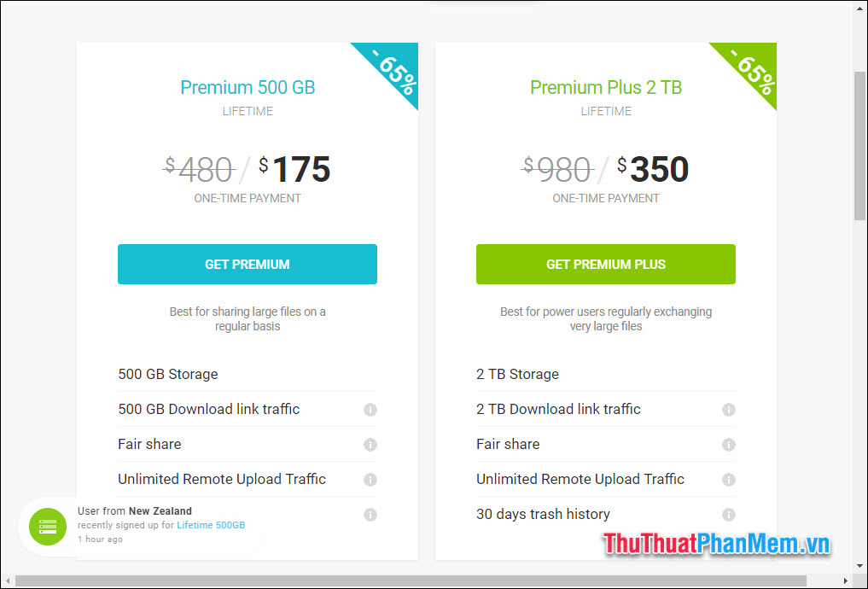The height and width of the screenshot is (589, 868).
Task: Click info icon for Unlimited Remote Upload Traffic, right card
Action: coord(729,480)
